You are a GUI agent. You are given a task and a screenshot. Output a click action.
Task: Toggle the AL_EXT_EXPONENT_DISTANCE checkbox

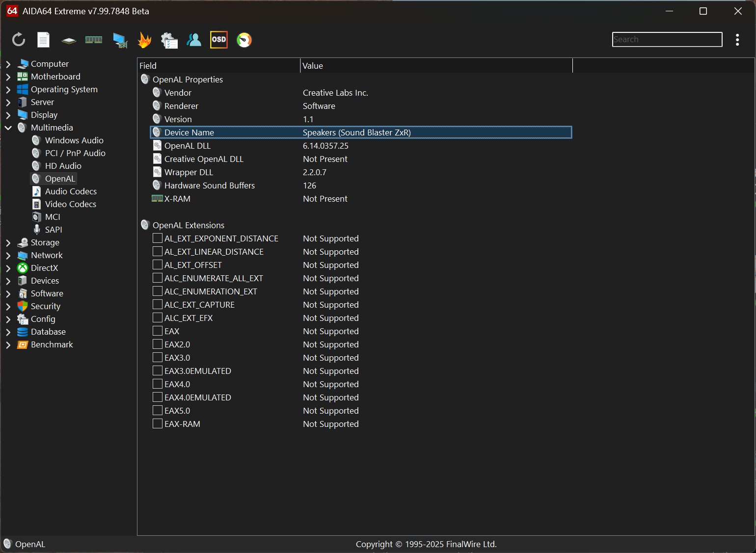158,238
